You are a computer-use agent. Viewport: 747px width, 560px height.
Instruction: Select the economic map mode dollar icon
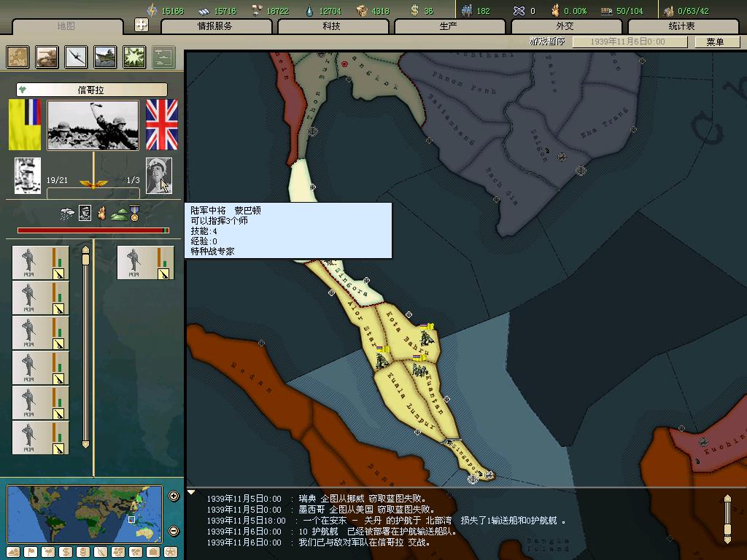pyautogui.click(x=66, y=552)
